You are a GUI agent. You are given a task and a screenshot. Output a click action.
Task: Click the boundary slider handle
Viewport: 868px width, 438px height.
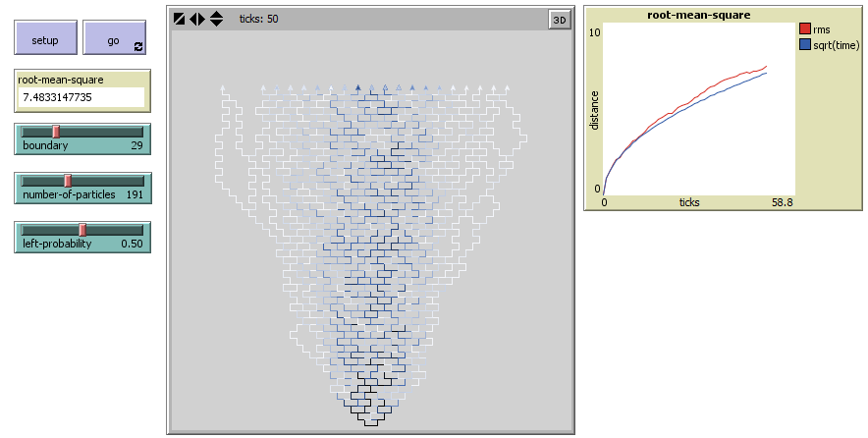tap(56, 132)
